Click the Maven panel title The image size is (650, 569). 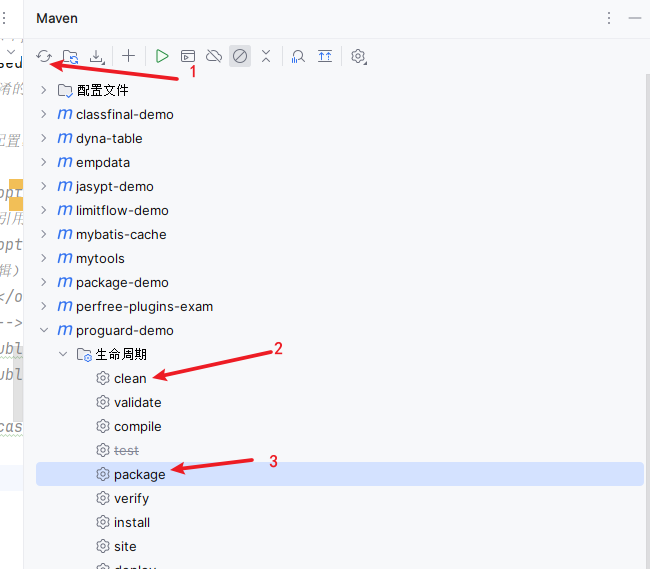(x=57, y=18)
